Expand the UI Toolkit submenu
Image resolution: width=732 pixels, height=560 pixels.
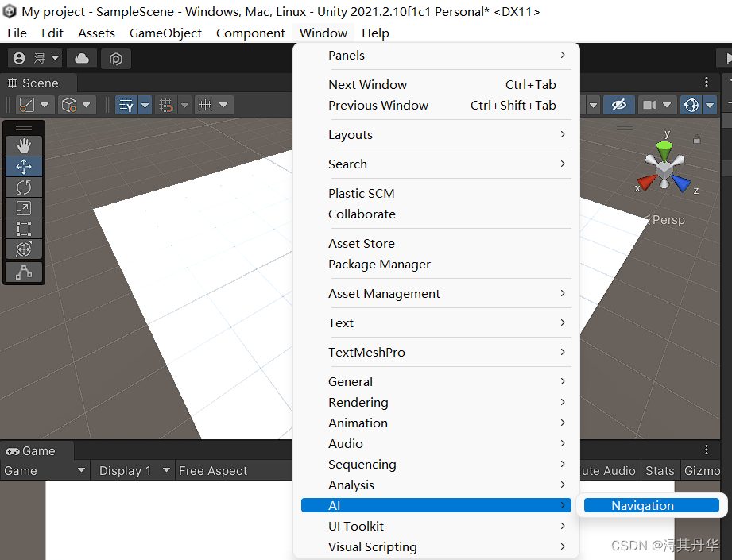point(436,526)
